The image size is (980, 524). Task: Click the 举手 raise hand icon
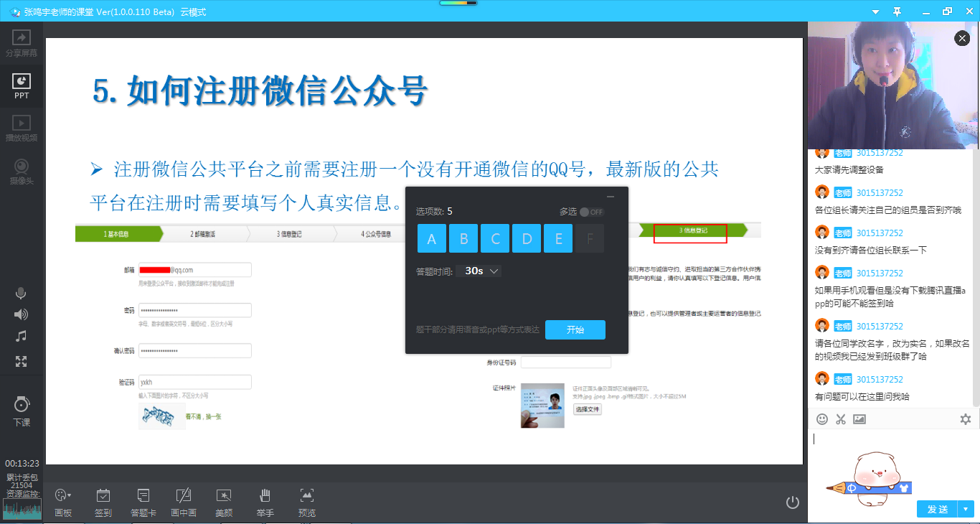265,502
